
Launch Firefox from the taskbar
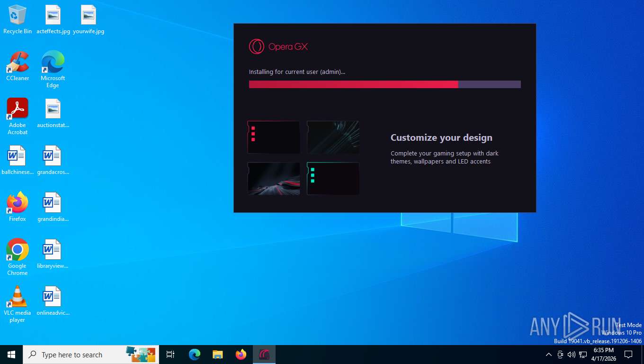(x=241, y=355)
